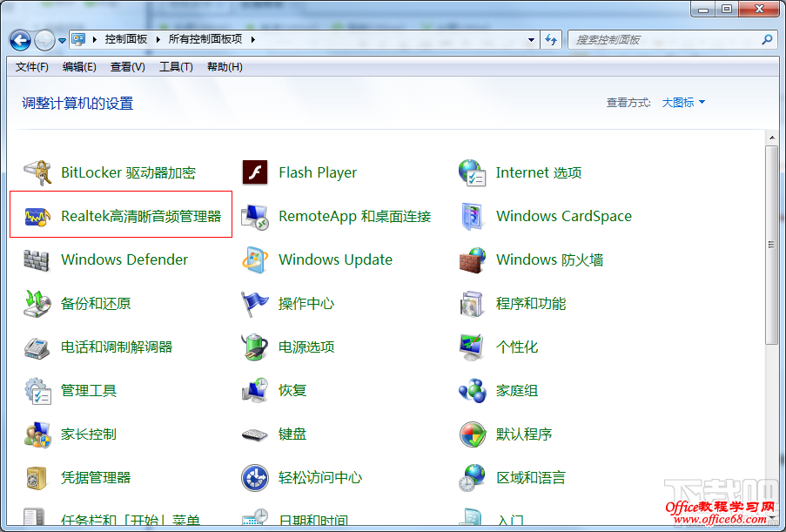Open the 凭据管理器 safe icon
Screen dimensions: 786x532
pos(37,478)
